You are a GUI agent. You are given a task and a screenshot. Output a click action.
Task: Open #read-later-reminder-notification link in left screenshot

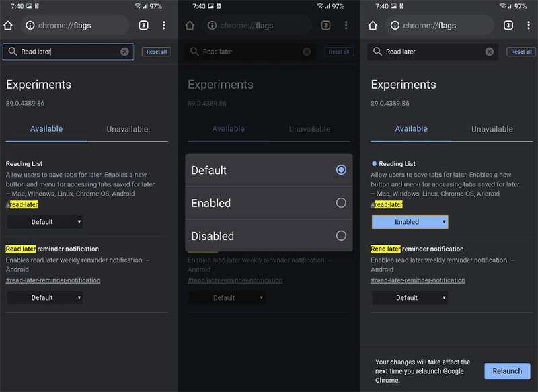pos(53,280)
